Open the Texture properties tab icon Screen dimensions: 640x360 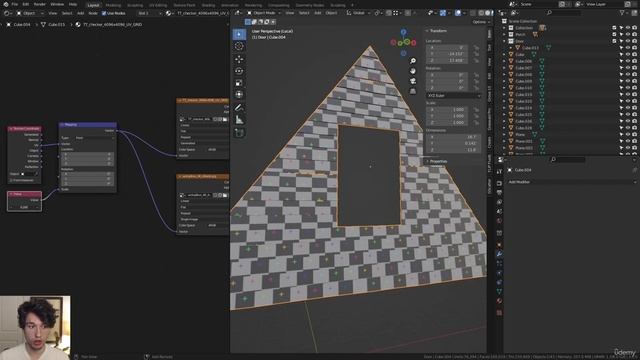pos(499,312)
